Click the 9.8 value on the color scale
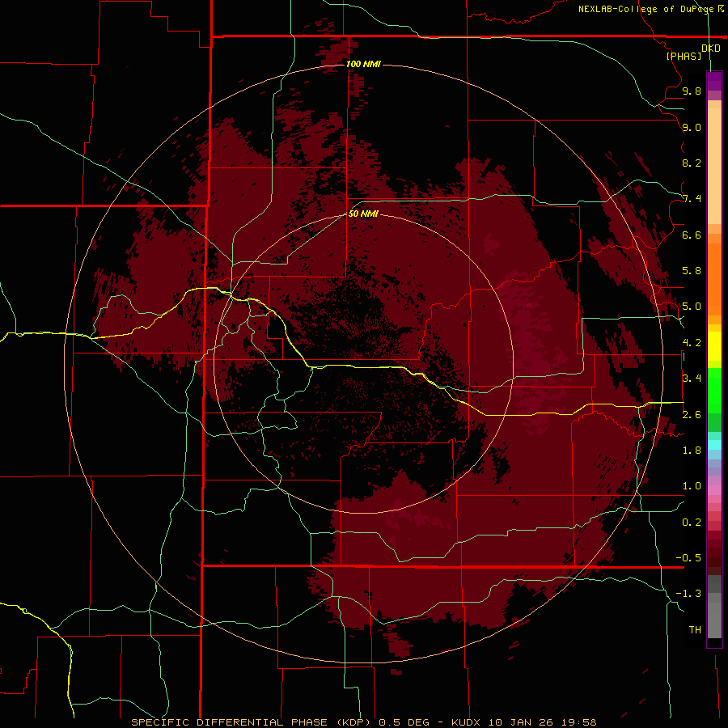The width and height of the screenshot is (728, 728). [692, 91]
